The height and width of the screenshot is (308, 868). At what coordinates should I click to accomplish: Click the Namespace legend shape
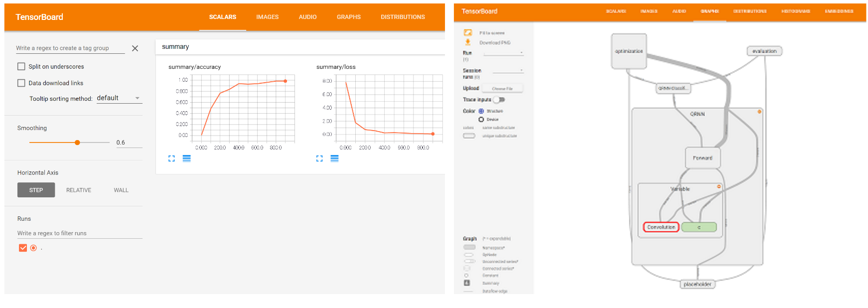click(x=469, y=247)
